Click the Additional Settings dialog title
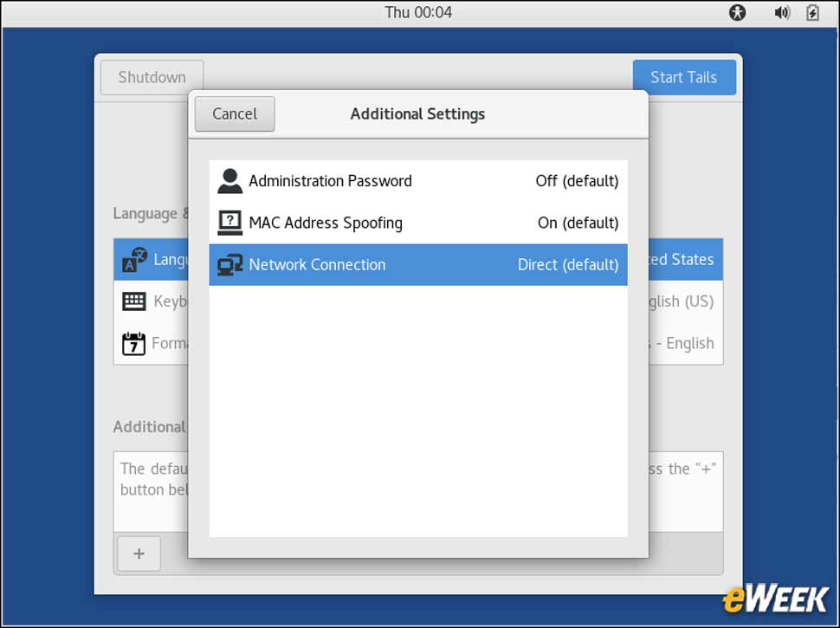The image size is (840, 628). point(418,114)
